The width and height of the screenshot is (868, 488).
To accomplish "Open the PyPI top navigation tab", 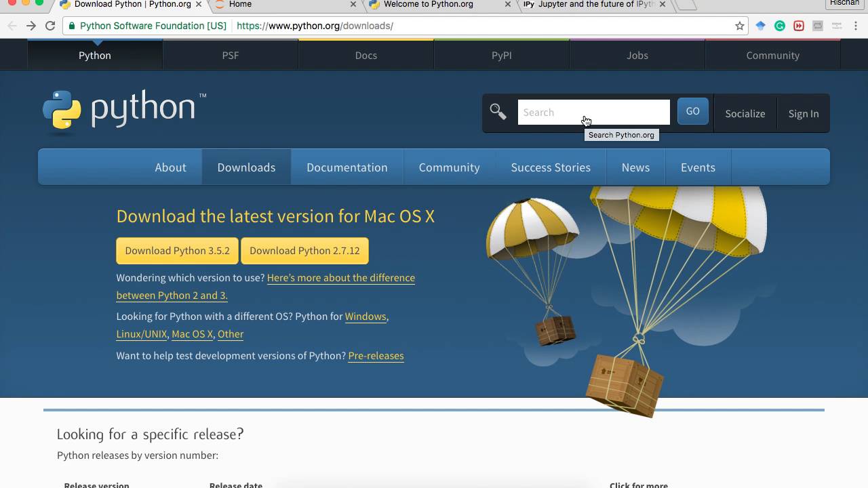I will [502, 55].
